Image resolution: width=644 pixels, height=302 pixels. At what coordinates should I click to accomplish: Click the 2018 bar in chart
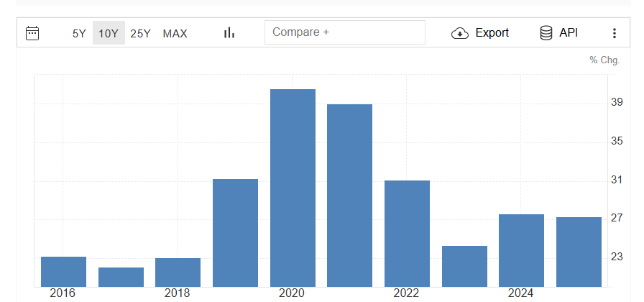(178, 273)
